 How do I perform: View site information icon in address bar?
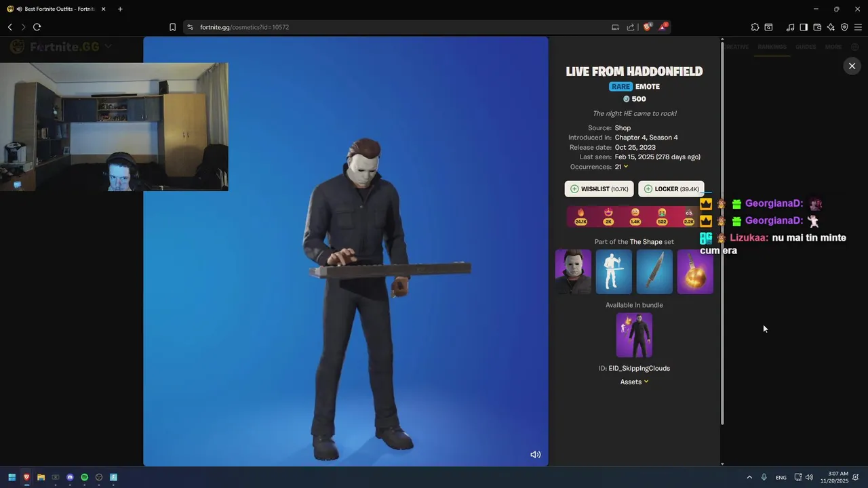pos(191,27)
